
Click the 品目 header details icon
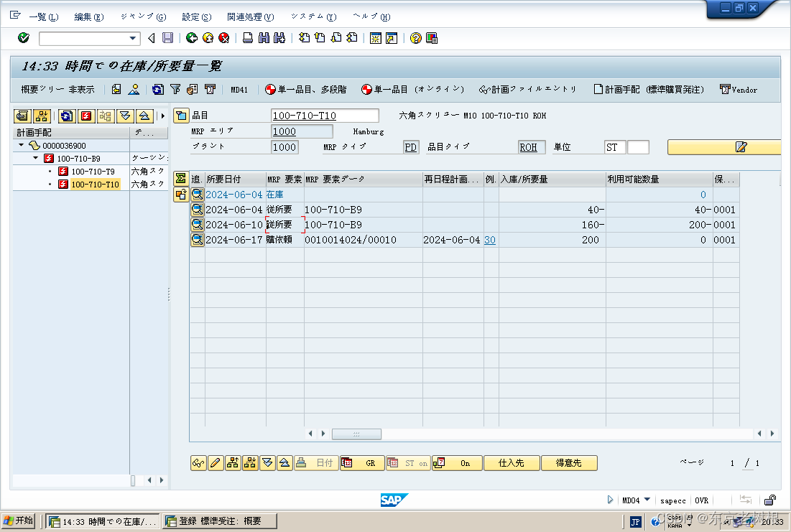[181, 116]
